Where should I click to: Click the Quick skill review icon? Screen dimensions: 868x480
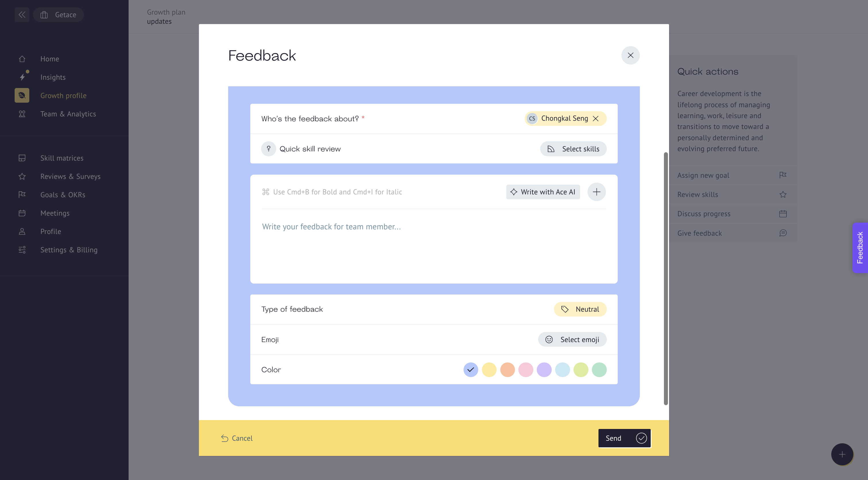(269, 148)
